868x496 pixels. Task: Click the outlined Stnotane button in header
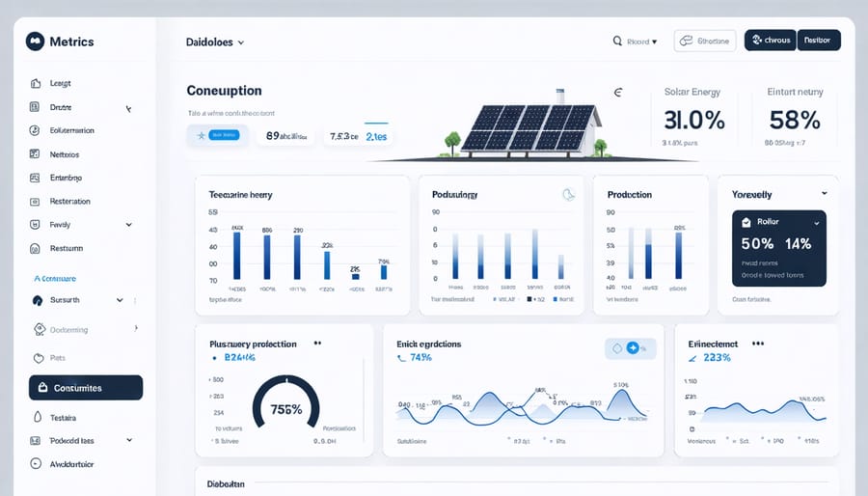click(704, 41)
